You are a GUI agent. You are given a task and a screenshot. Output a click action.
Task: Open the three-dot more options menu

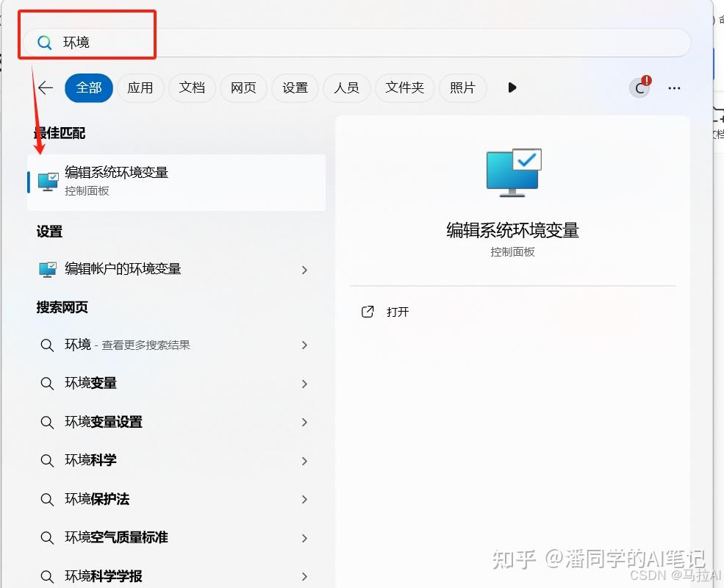pos(674,88)
